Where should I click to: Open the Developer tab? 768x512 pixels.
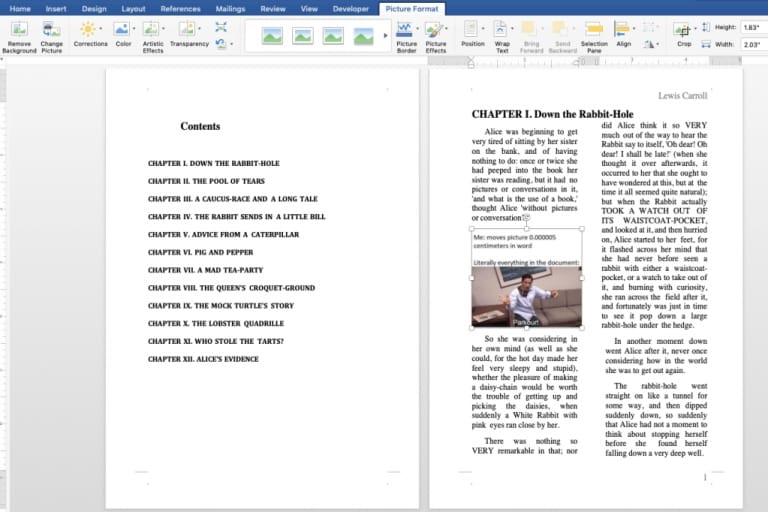351,9
